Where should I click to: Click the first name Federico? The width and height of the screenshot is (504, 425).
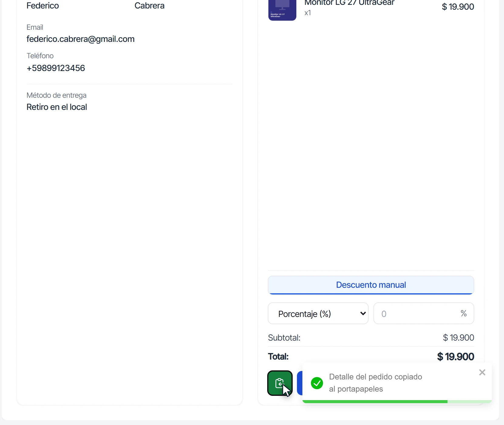[43, 5]
